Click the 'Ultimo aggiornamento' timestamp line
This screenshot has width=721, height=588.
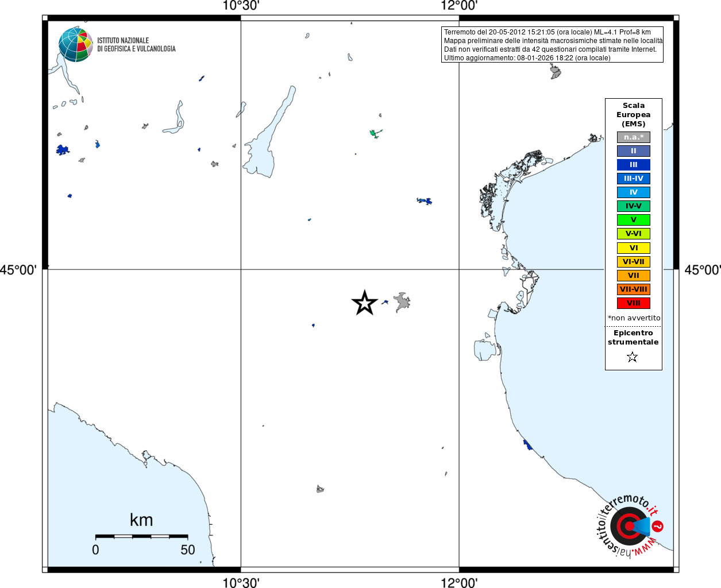[527, 58]
